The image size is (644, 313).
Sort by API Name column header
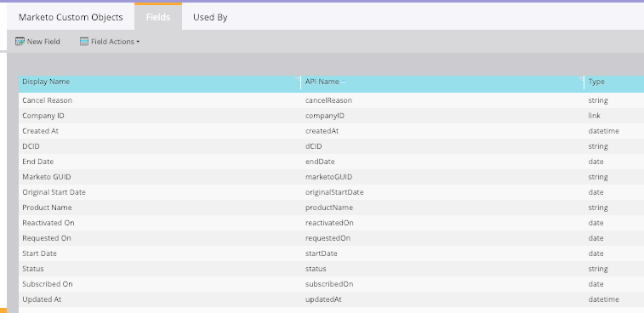click(x=322, y=82)
